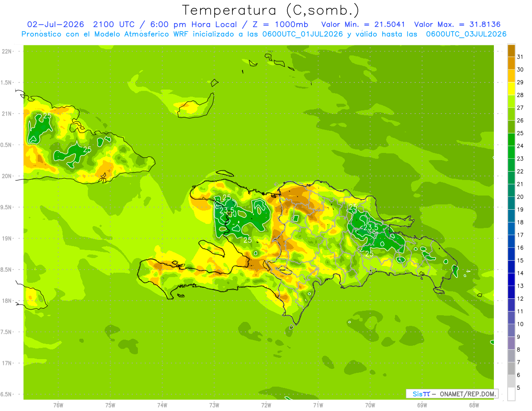The image size is (532, 411).
Task: Pick the gray swatch between 6 and 7
Action: pyautogui.click(x=511, y=368)
